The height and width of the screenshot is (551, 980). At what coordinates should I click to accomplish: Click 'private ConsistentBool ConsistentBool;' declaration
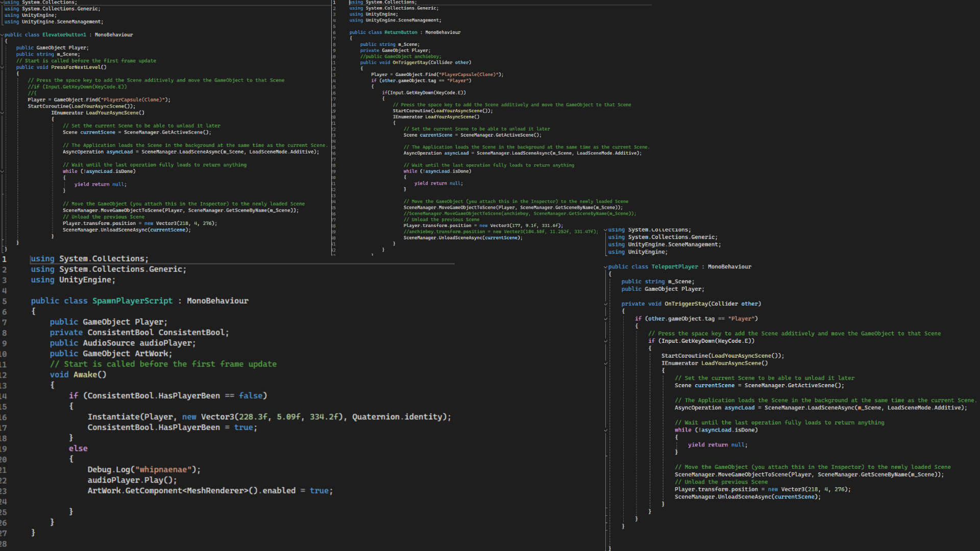point(139,333)
